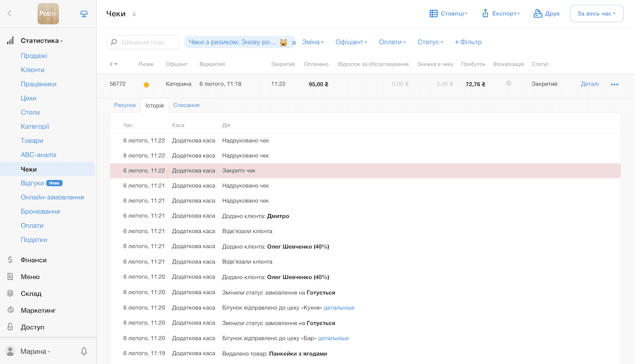Click Видалено товар: Панкейки з ягодами entry

[x=275, y=353]
